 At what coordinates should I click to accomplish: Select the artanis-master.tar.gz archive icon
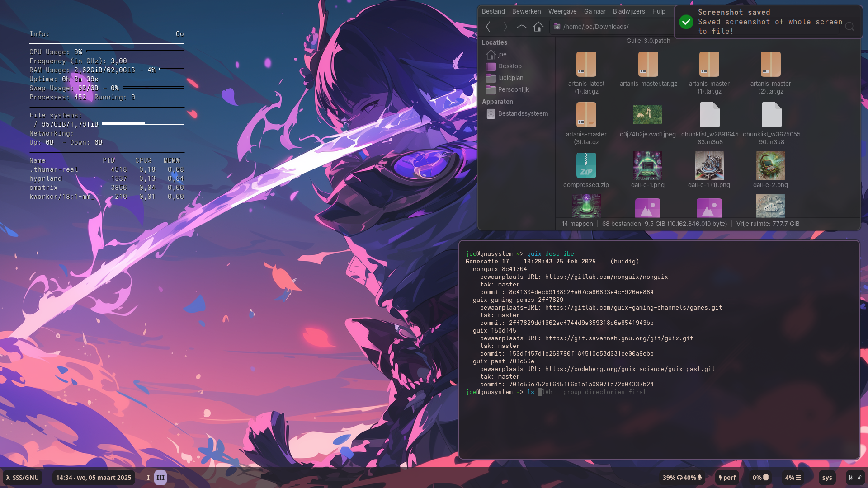648,64
